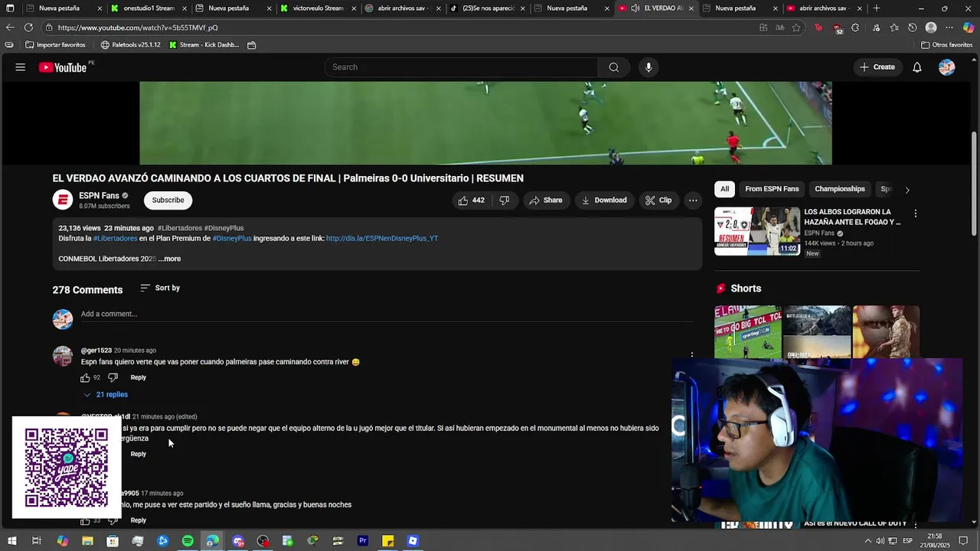
Task: Start voice search with the microphone
Action: 648,67
